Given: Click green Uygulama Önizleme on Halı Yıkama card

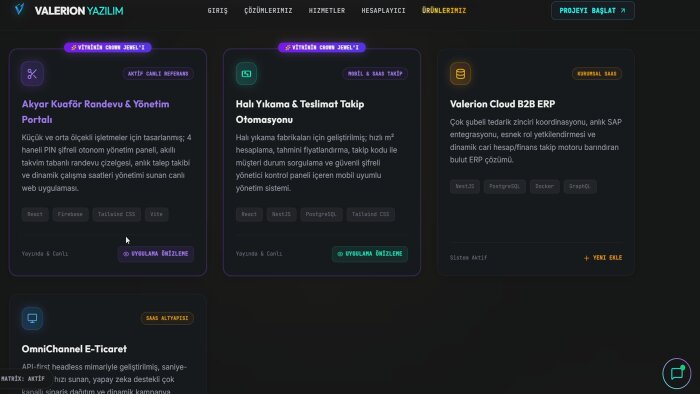Looking at the screenshot, I should (370, 253).
